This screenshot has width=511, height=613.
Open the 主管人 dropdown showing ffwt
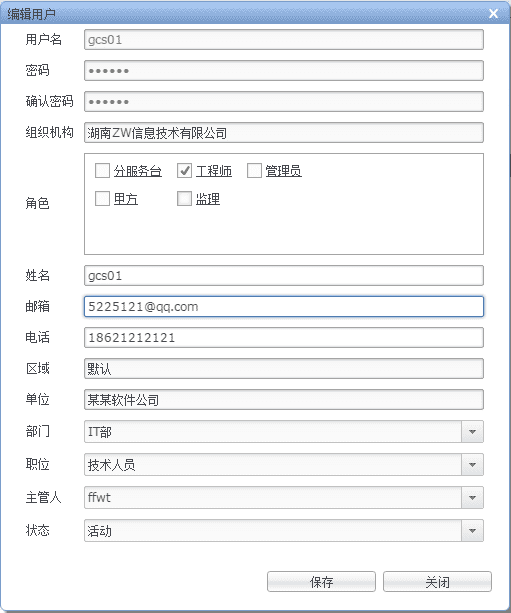pyautogui.click(x=472, y=497)
